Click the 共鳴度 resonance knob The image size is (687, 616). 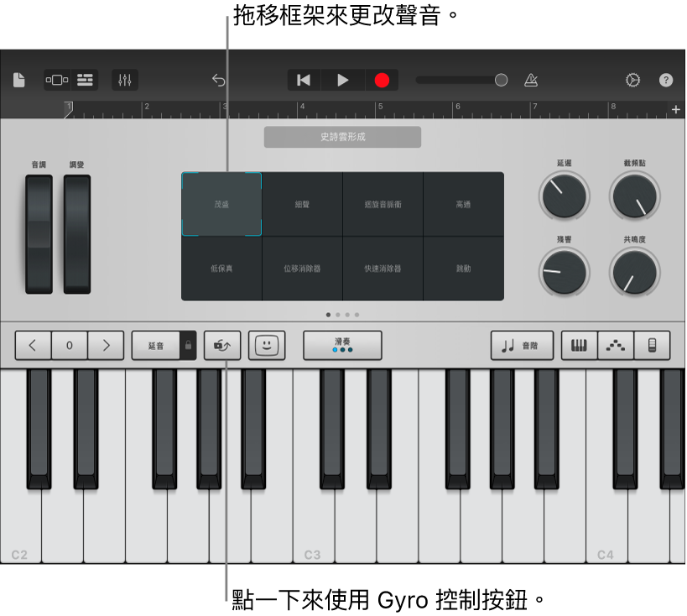pos(634,272)
